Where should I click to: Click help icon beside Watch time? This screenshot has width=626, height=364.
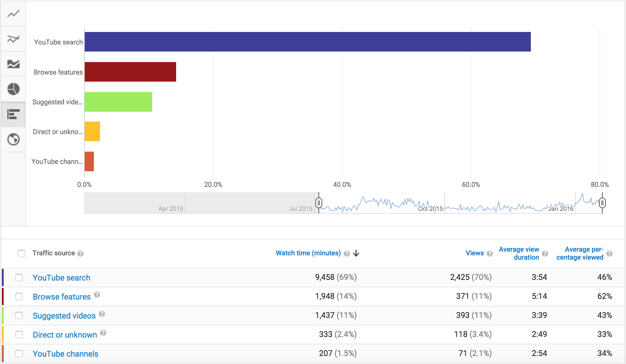[x=347, y=254]
